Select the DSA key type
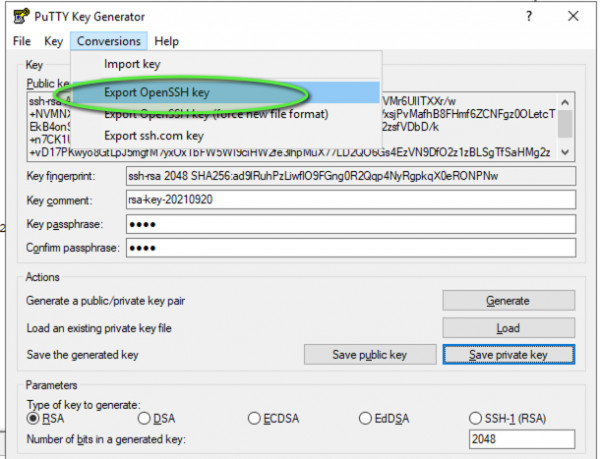The width and height of the screenshot is (600, 459). point(157,418)
